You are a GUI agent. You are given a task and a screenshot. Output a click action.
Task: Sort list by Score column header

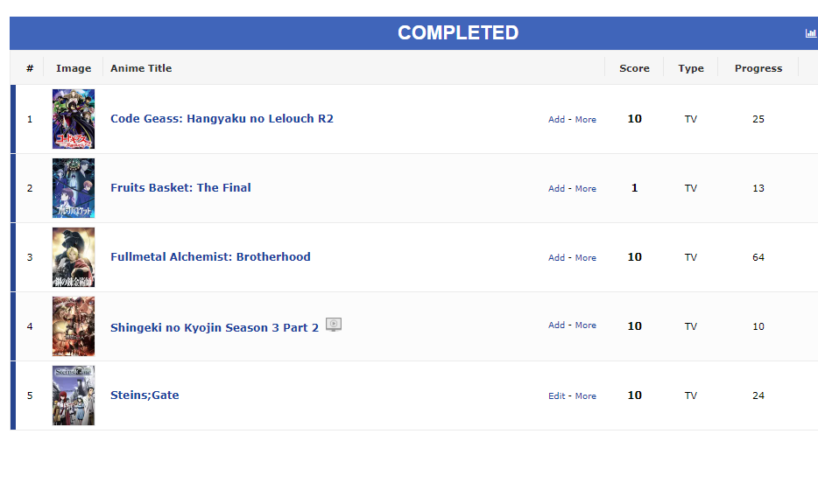[x=634, y=68]
